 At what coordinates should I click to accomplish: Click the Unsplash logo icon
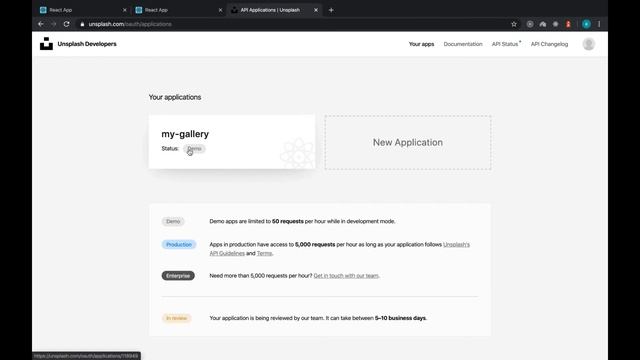pos(46,44)
